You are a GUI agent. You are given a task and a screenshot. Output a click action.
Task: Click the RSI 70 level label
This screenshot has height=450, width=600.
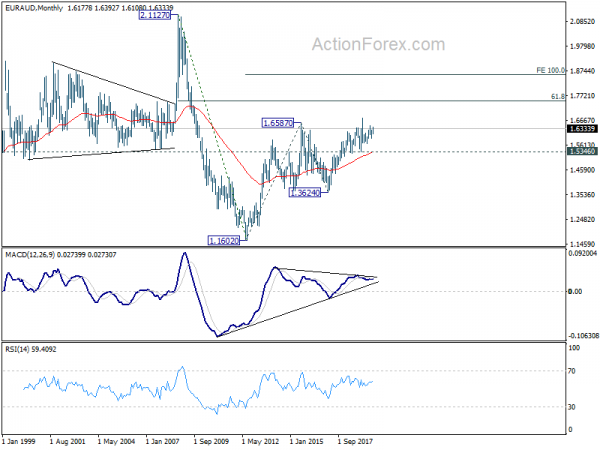tap(572, 371)
